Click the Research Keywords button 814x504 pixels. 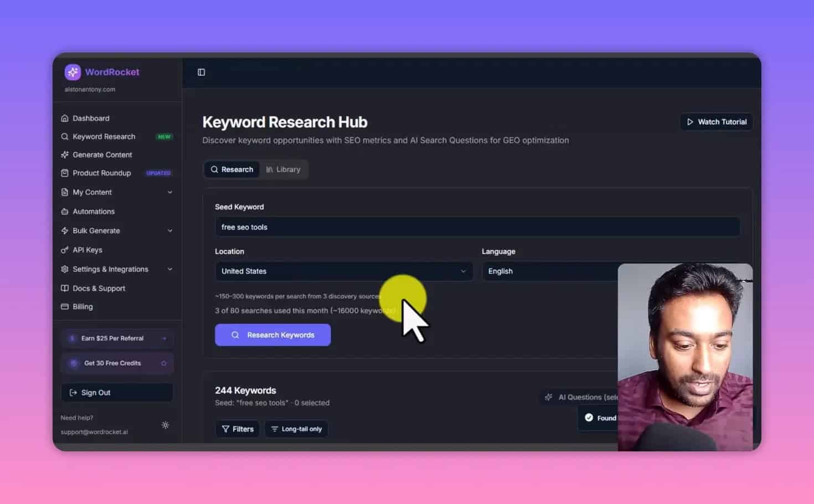click(x=272, y=335)
